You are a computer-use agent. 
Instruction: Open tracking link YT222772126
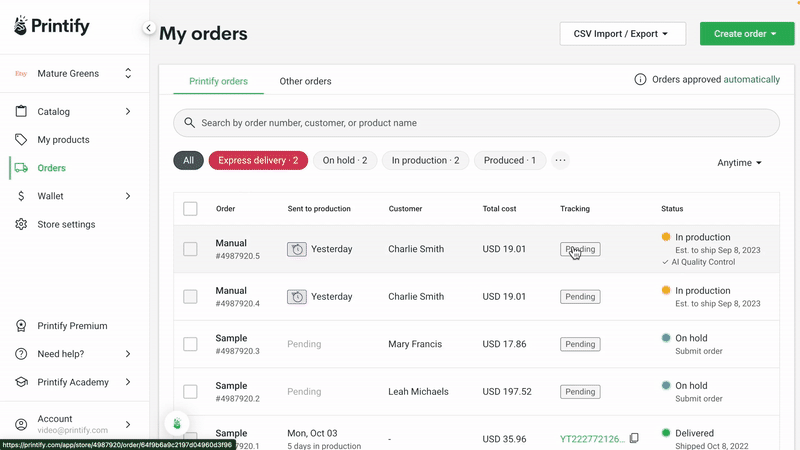pyautogui.click(x=592, y=439)
